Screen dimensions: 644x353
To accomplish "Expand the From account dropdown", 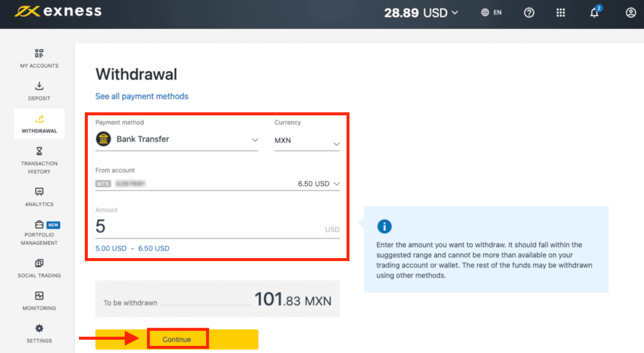I will [x=217, y=184].
